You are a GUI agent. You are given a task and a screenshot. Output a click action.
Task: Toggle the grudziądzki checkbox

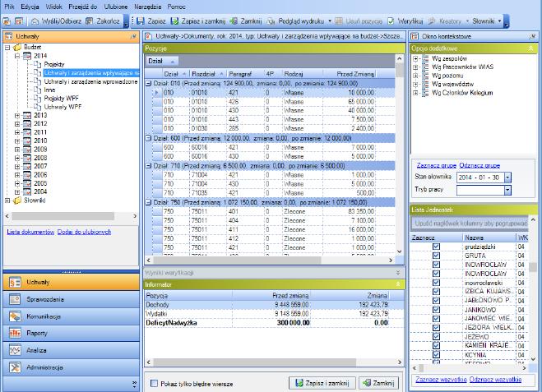tap(436, 247)
